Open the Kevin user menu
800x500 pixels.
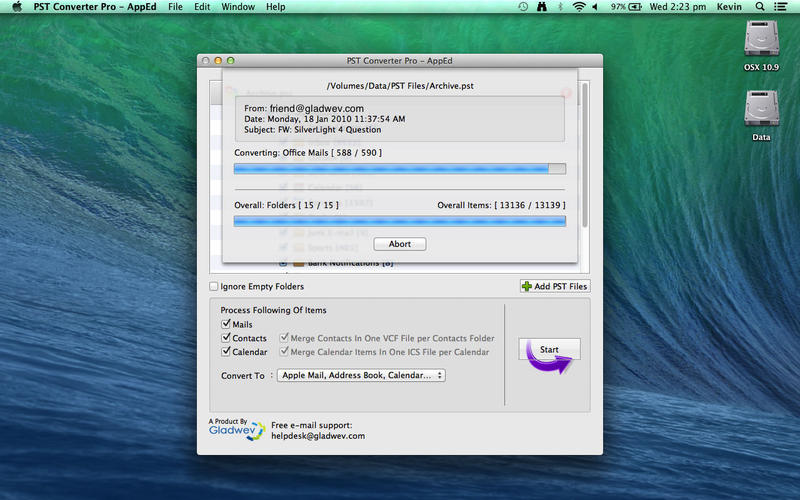click(x=729, y=7)
